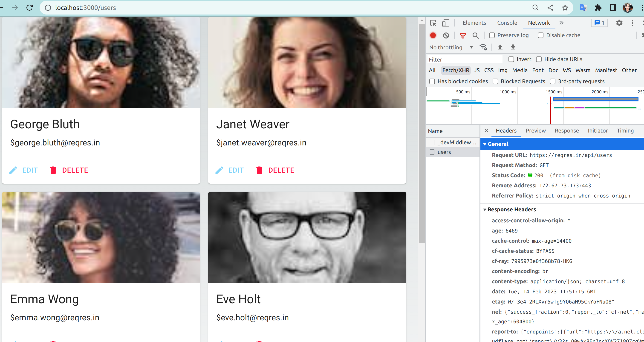Check the Hide data URLs option

(x=539, y=59)
